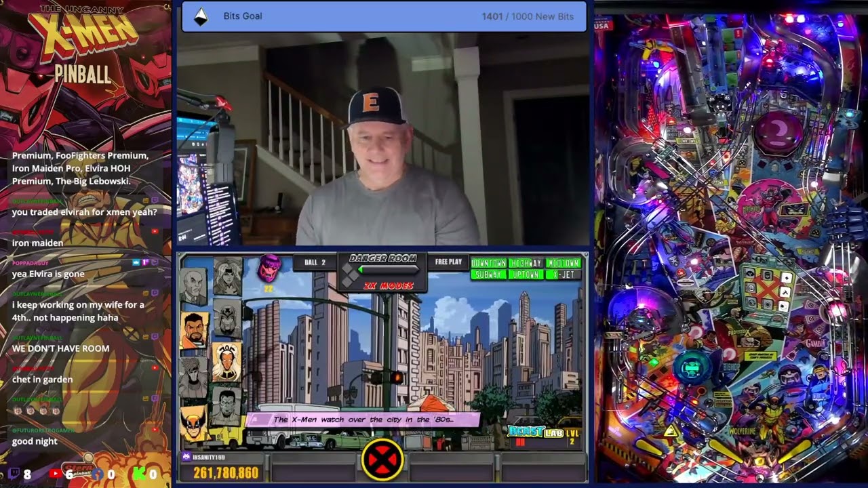Click the red X target panel on playfield
Screen dimensions: 868x488
point(768,289)
